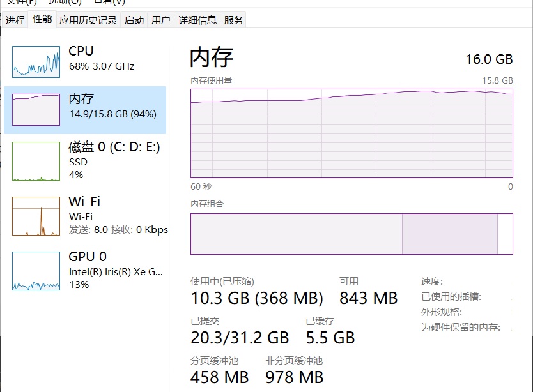Switch to the 进程 tab
Image resolution: width=533 pixels, height=392 pixels.
click(15, 20)
